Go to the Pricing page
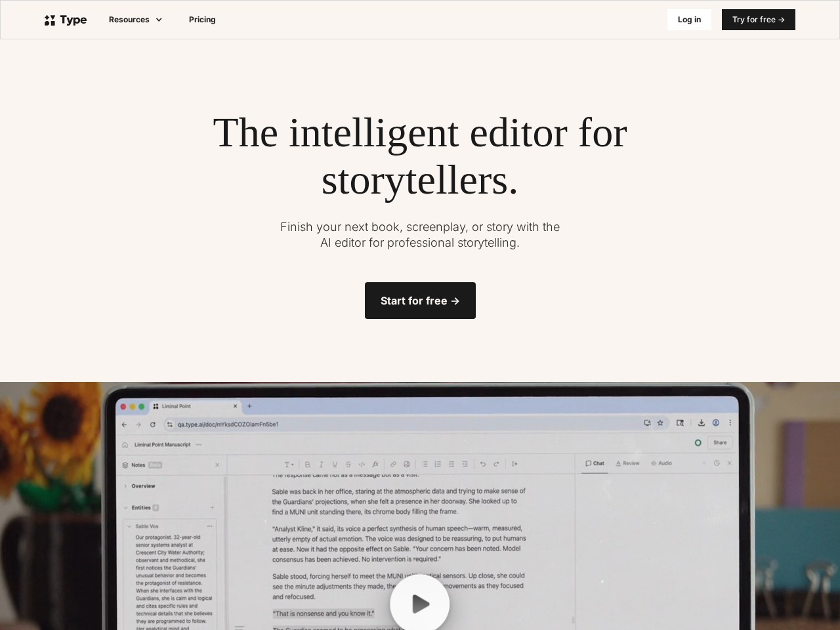The height and width of the screenshot is (630, 840). (202, 20)
